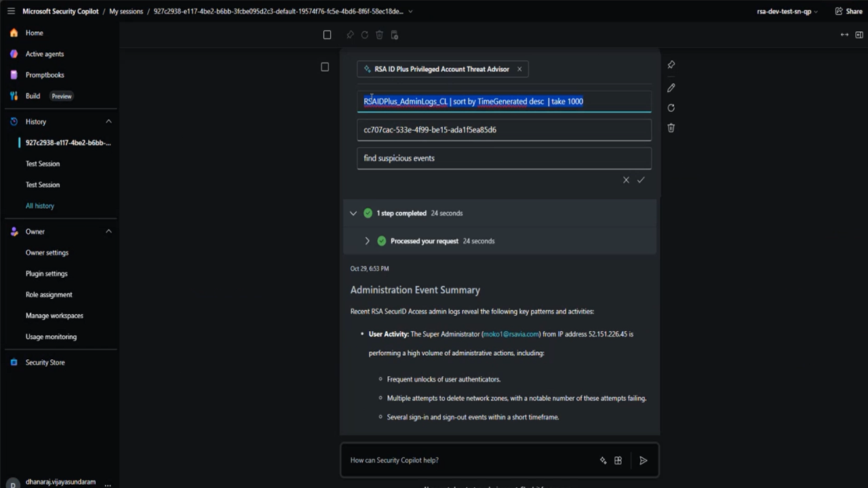868x488 pixels.
Task: Click the top toolbar rerun icon
Action: coord(365,35)
